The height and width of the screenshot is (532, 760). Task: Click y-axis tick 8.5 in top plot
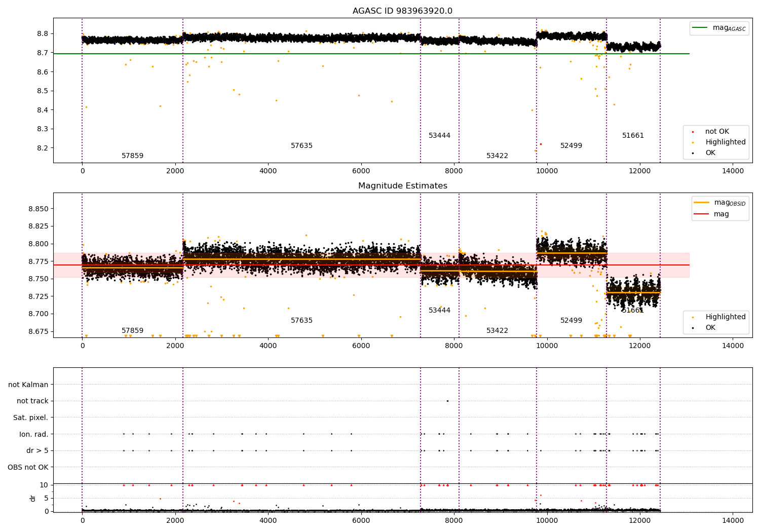(x=43, y=91)
